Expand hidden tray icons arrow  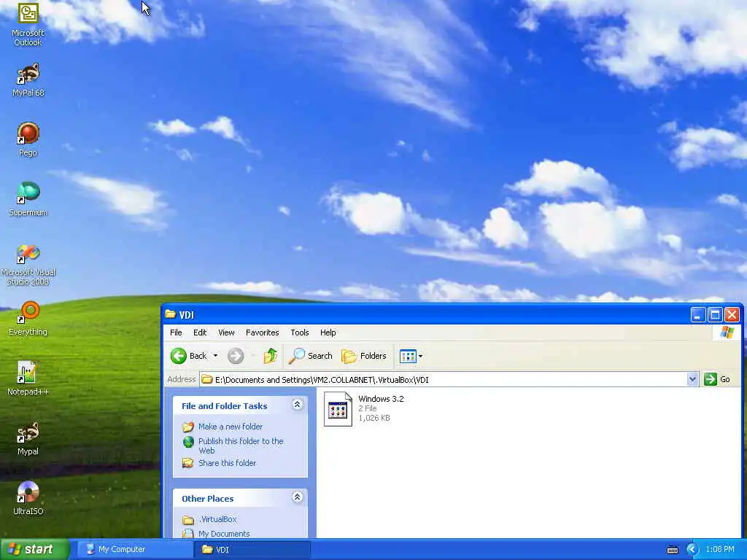[692, 550]
